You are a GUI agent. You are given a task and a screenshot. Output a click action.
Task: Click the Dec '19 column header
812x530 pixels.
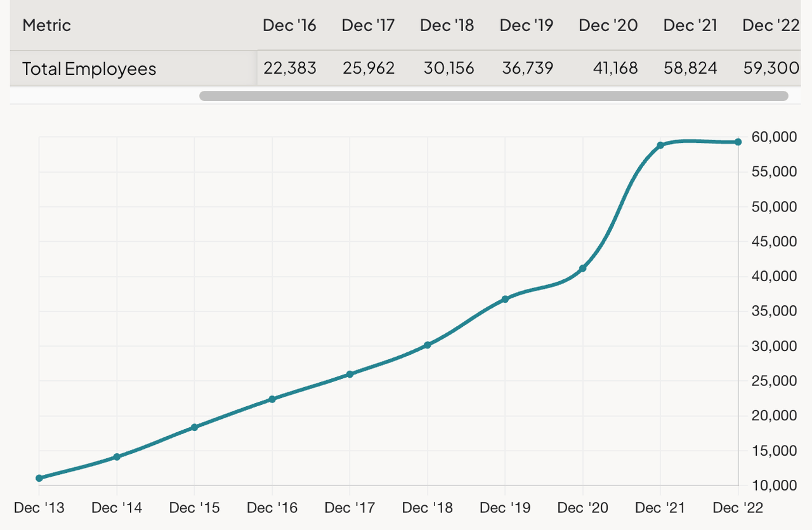(527, 25)
